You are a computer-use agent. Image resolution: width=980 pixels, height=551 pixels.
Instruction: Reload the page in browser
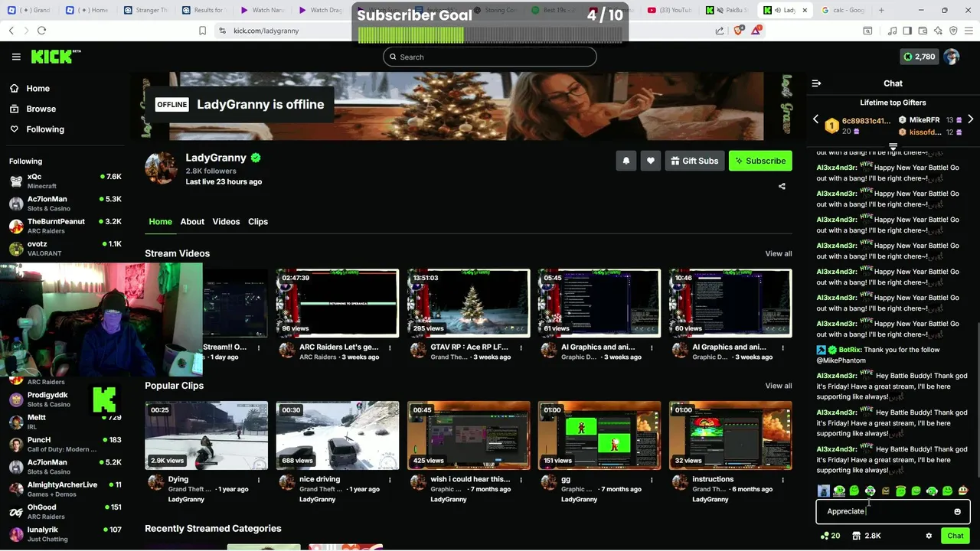(x=41, y=31)
